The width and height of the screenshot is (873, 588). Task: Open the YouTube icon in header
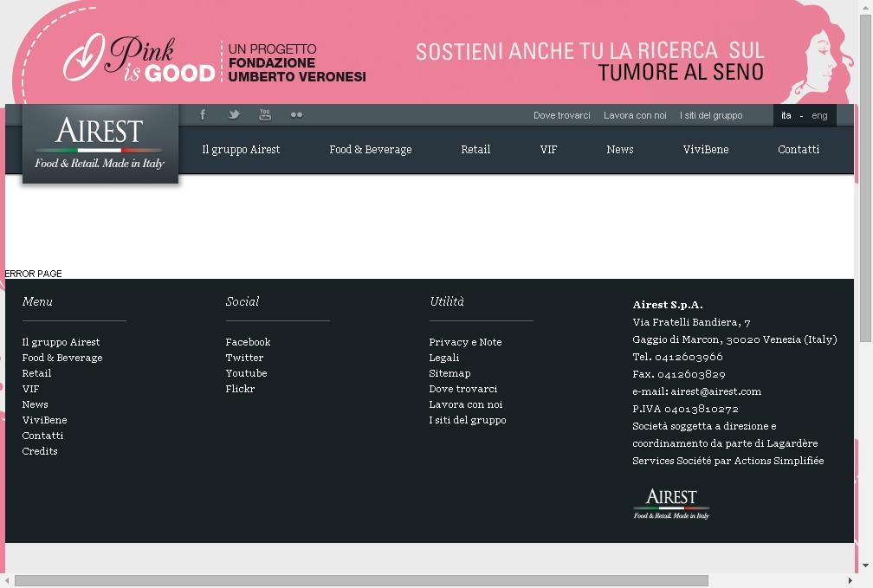click(x=265, y=114)
